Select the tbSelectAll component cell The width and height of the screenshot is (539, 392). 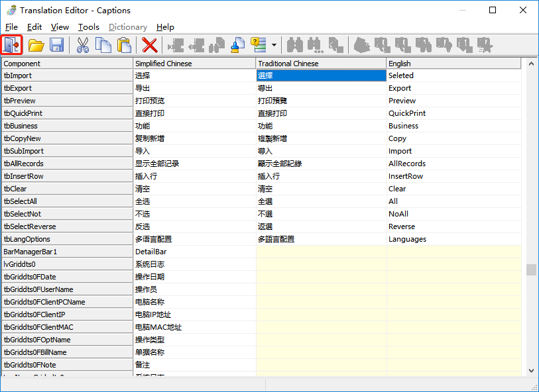pos(68,201)
